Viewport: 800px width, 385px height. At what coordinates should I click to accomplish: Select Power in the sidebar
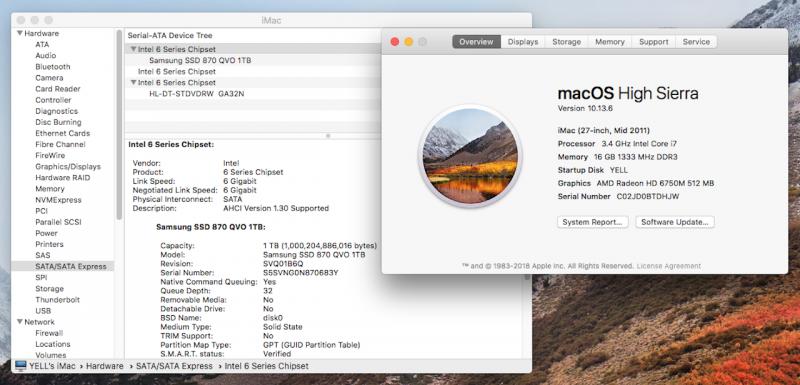[x=46, y=233]
